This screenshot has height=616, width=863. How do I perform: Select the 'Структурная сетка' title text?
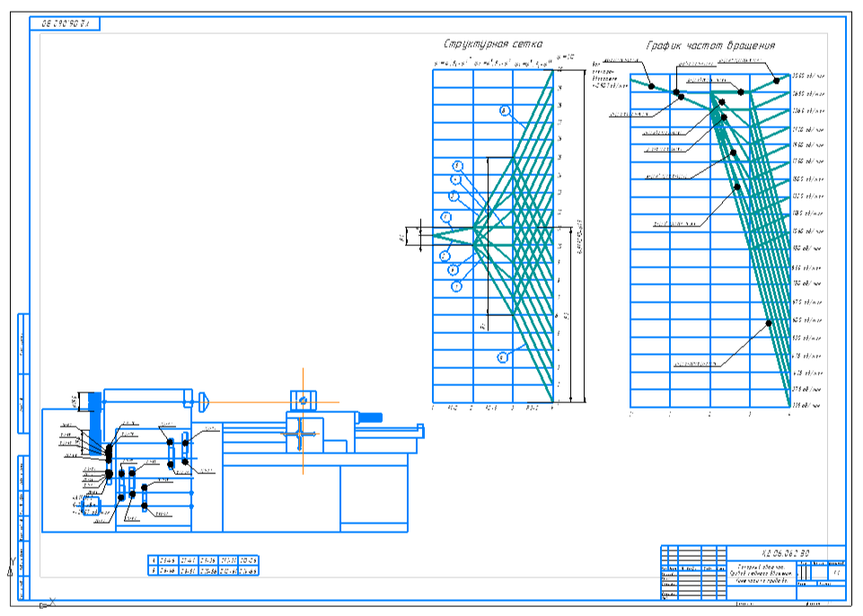coord(493,44)
